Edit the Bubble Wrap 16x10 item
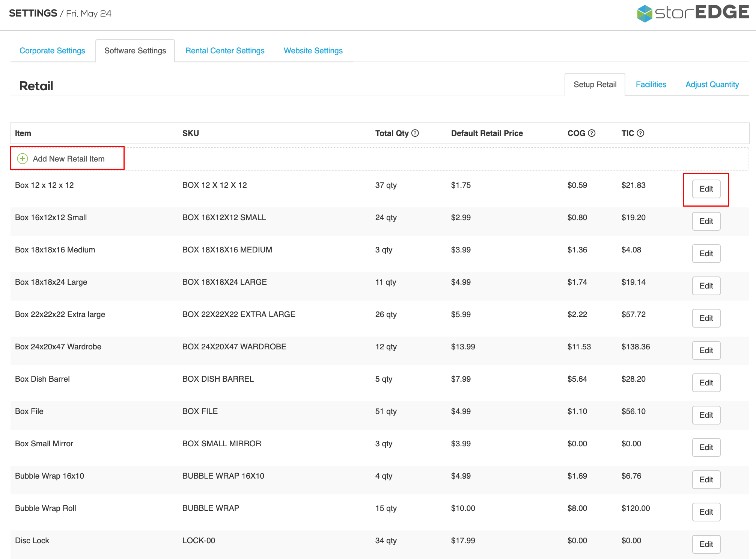This screenshot has width=756, height=559. [x=706, y=480]
